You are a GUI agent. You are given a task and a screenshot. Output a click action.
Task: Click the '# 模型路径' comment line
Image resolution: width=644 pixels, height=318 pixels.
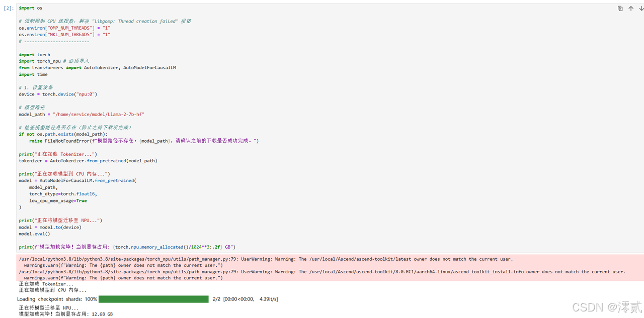tap(32, 108)
